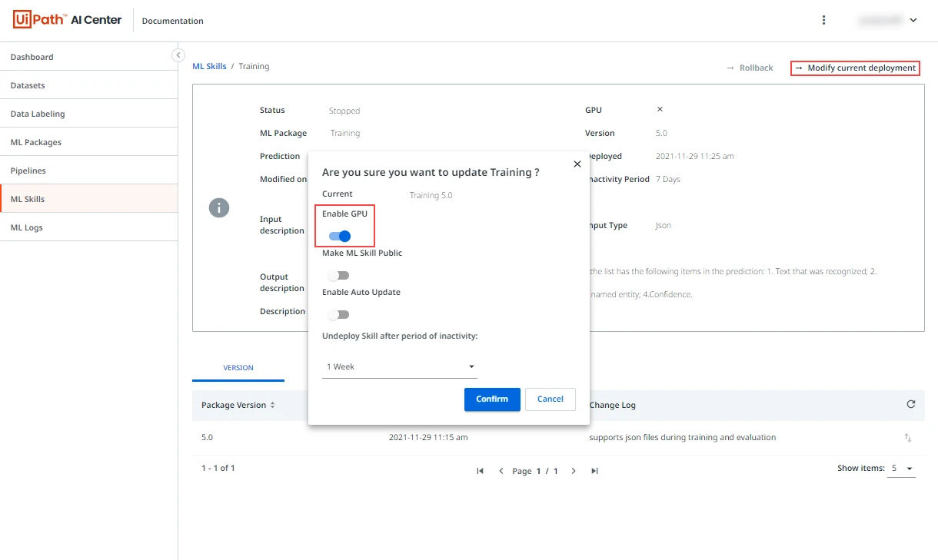The width and height of the screenshot is (938, 560).
Task: Open ML Logs in the sidebar
Action: click(89, 227)
